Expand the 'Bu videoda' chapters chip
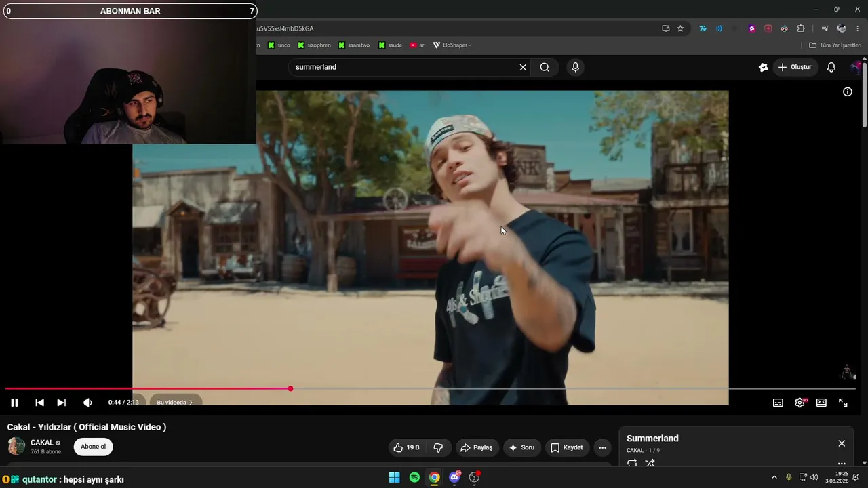868x488 pixels. (175, 403)
